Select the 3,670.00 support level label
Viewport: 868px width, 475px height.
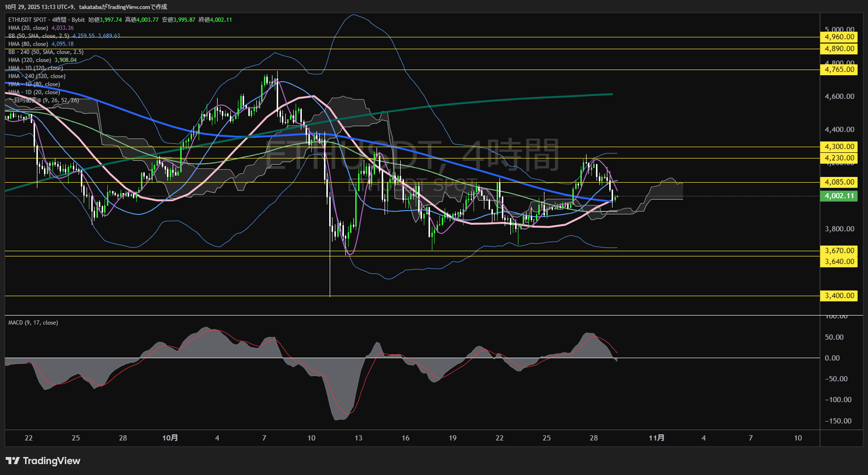coord(839,251)
